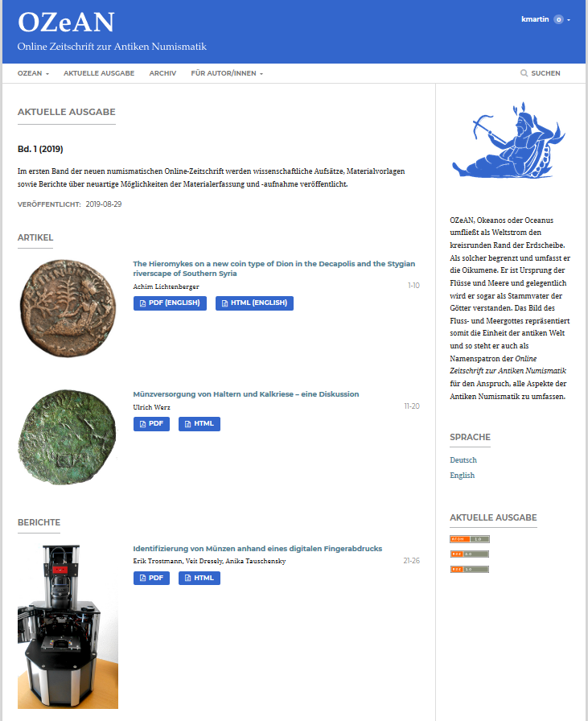Open the Archiv menu item

162,73
